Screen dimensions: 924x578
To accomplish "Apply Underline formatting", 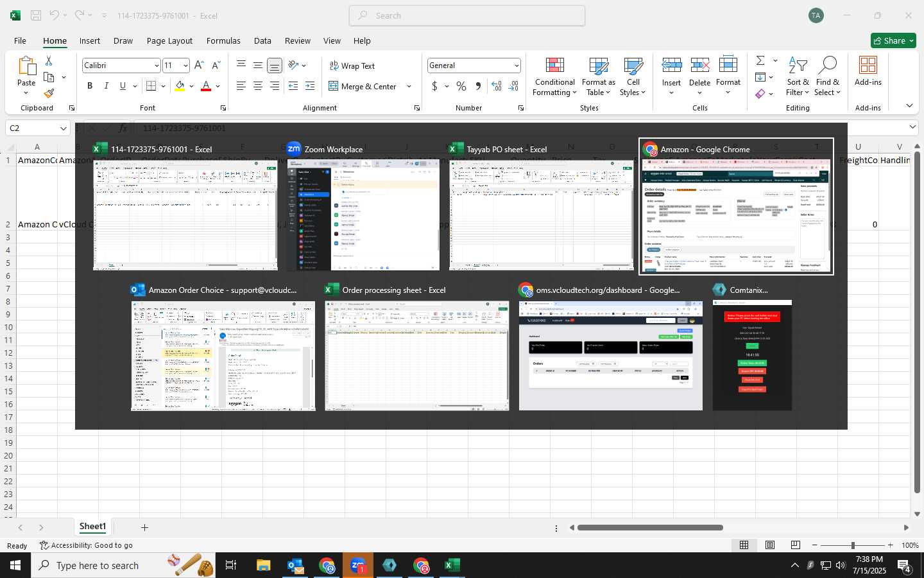I will click(x=123, y=86).
